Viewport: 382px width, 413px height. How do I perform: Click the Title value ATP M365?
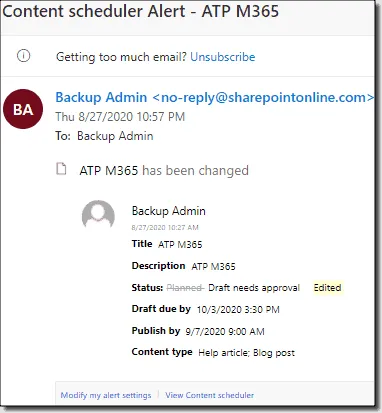tap(180, 245)
